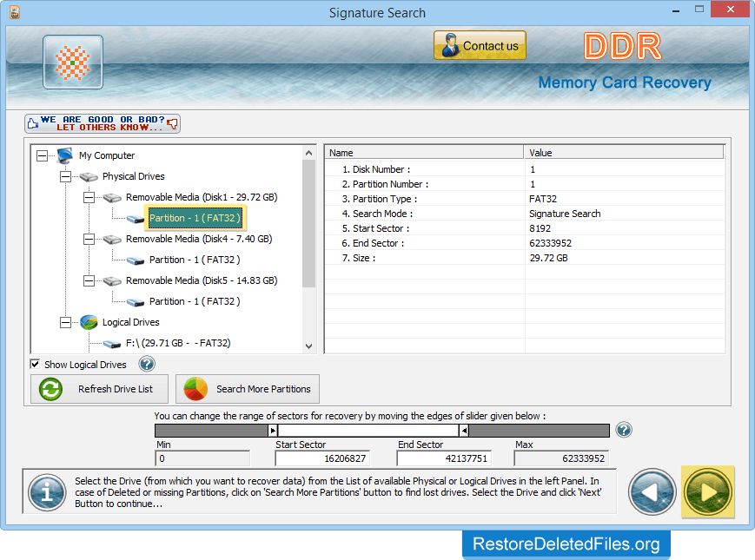The height and width of the screenshot is (560, 755).
Task: Click the Value column header
Action: [x=624, y=153]
